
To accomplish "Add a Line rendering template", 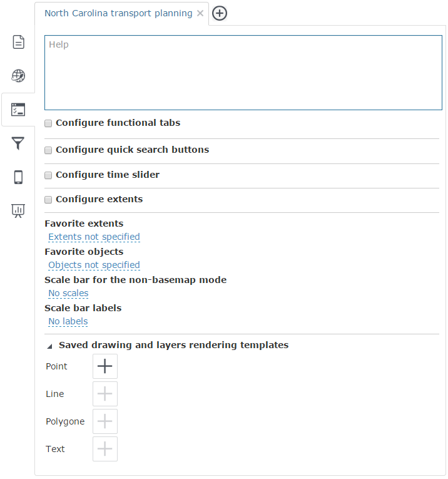I will 105,394.
